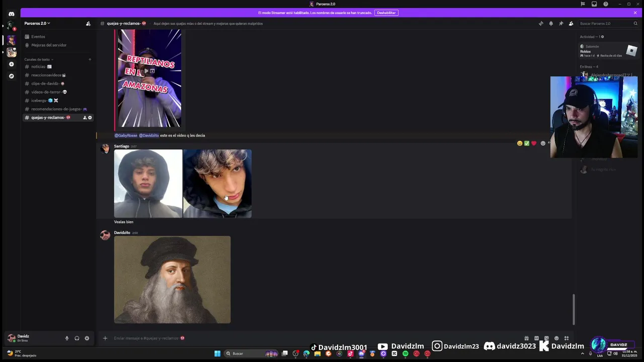Open Discord direct messages home icon
Screen dimensions: 644x362
(x=11, y=14)
